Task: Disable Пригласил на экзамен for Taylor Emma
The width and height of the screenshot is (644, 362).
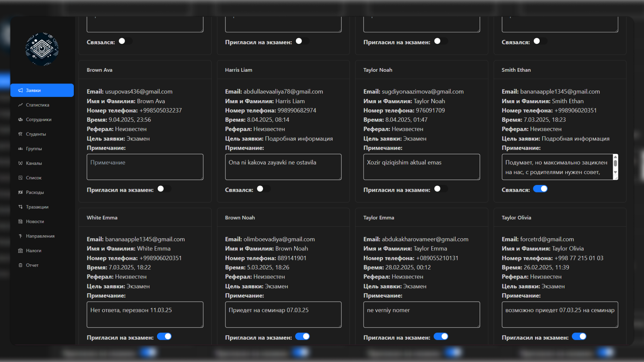Action: click(441, 337)
